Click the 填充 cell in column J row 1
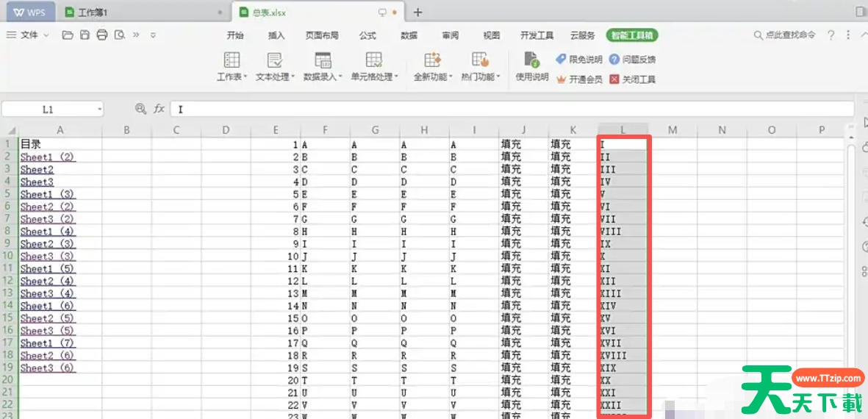This screenshot has height=419, width=868. 524,144
